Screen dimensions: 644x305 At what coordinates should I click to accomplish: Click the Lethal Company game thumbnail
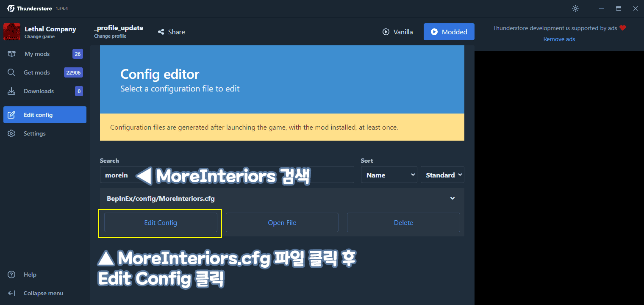(x=11, y=32)
